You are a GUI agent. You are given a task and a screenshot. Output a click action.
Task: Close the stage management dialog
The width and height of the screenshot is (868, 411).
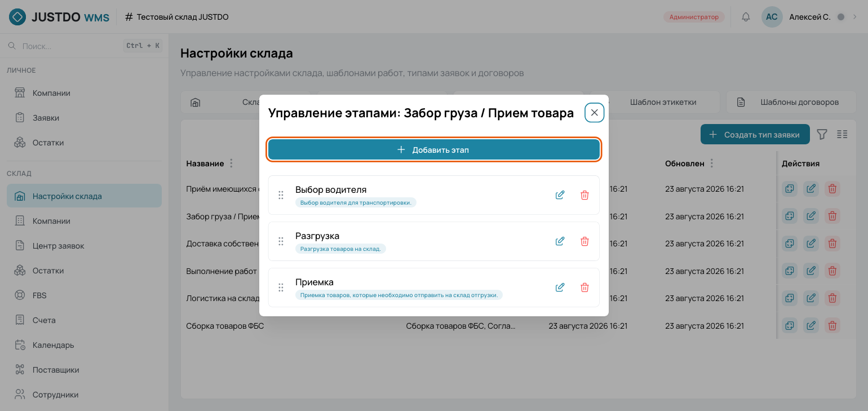(x=594, y=113)
